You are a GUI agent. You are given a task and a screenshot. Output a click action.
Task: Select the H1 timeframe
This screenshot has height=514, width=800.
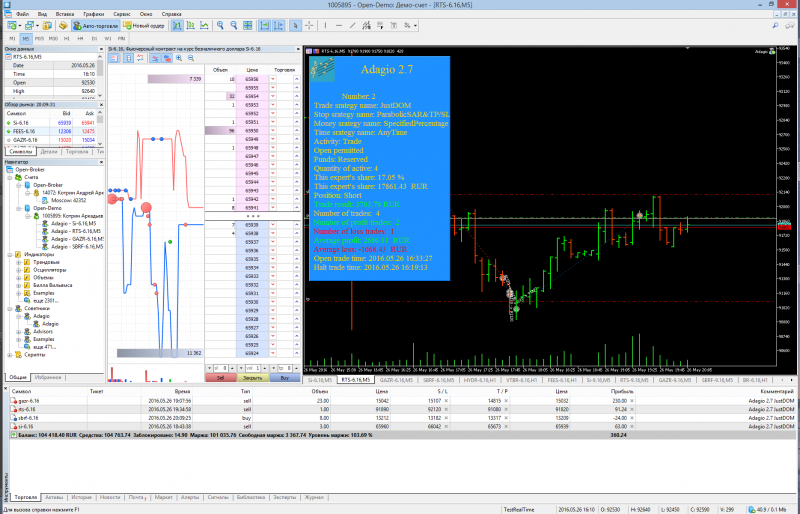point(67,39)
